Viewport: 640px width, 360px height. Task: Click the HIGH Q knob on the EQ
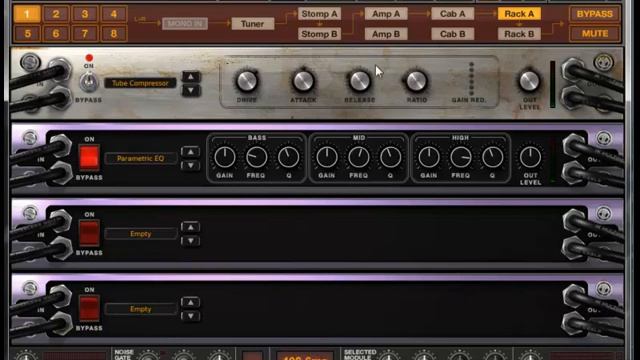point(492,157)
